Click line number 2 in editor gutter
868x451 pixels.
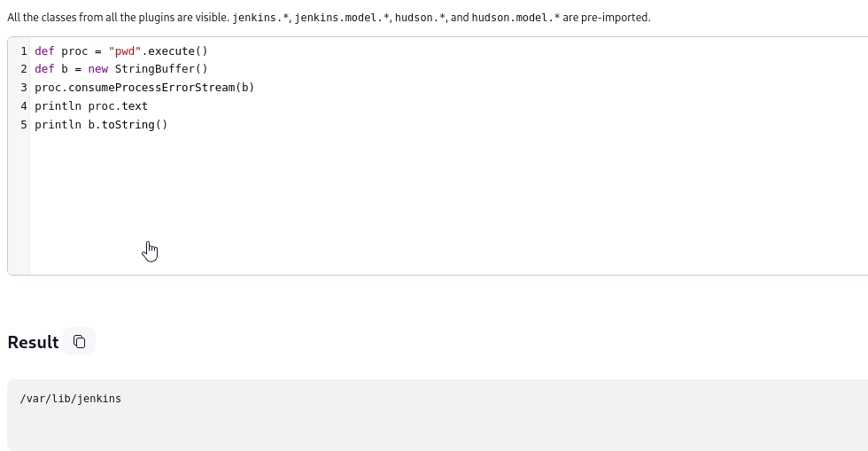24,69
